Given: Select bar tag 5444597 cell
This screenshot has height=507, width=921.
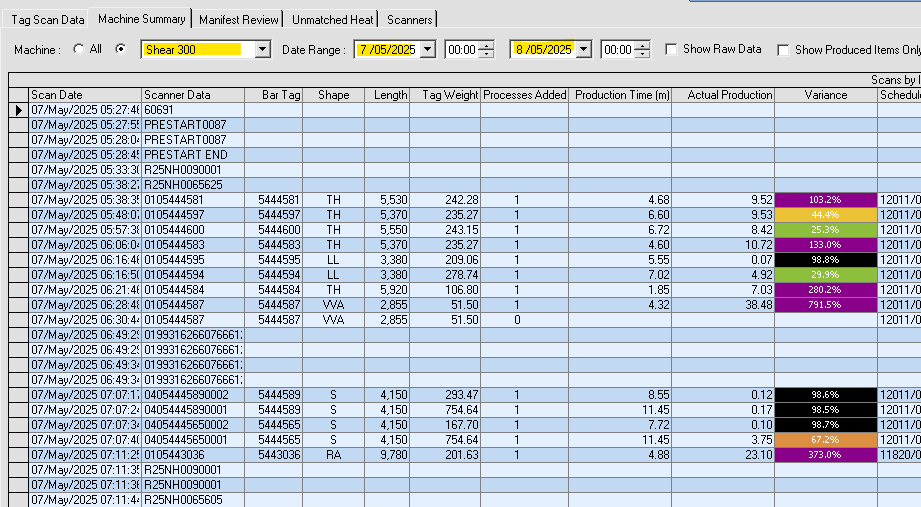Looking at the screenshot, I should point(274,215).
